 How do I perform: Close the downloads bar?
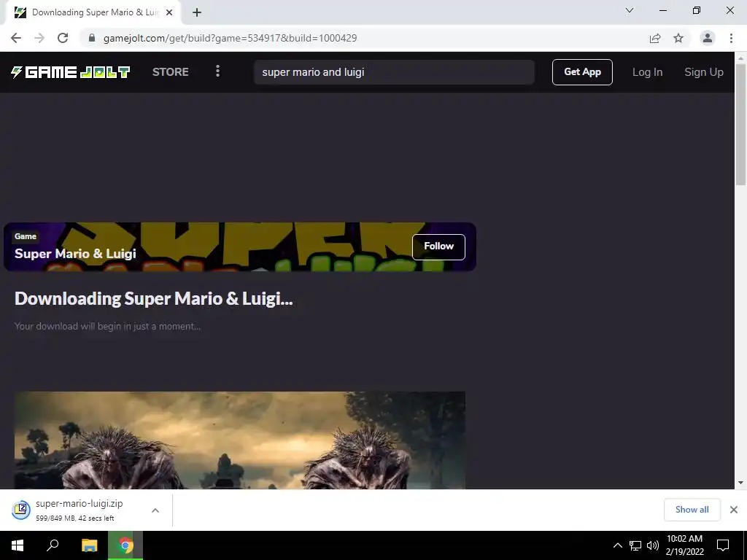734,510
